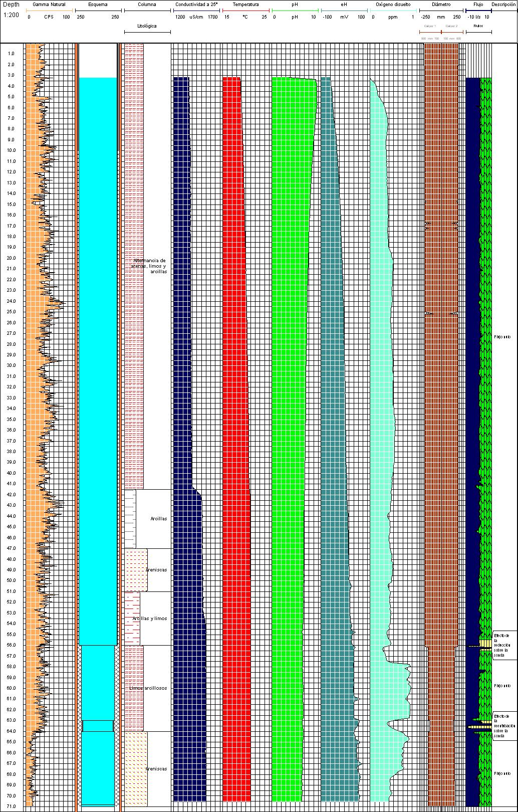Image resolution: width=518 pixels, height=812 pixels.
Task: Click depth label 1.0
Action: coord(11,54)
